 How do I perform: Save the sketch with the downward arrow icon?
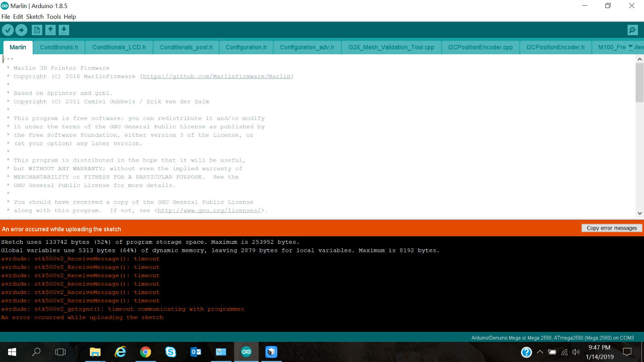coord(64,30)
